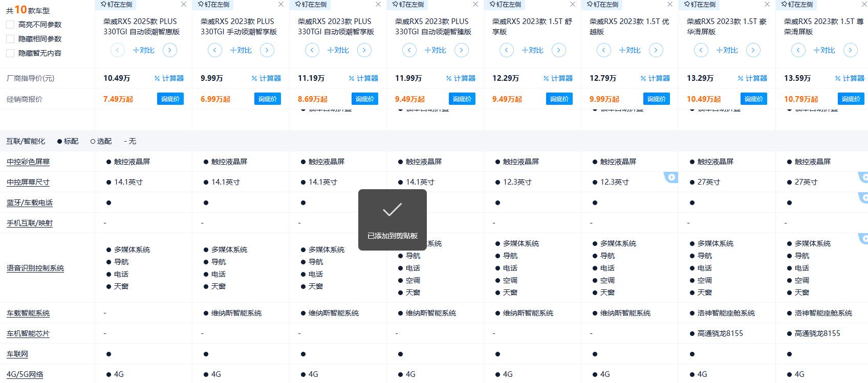Pin the 自动领潮智臻版 column to left
The image size is (868, 383).
(408, 4)
